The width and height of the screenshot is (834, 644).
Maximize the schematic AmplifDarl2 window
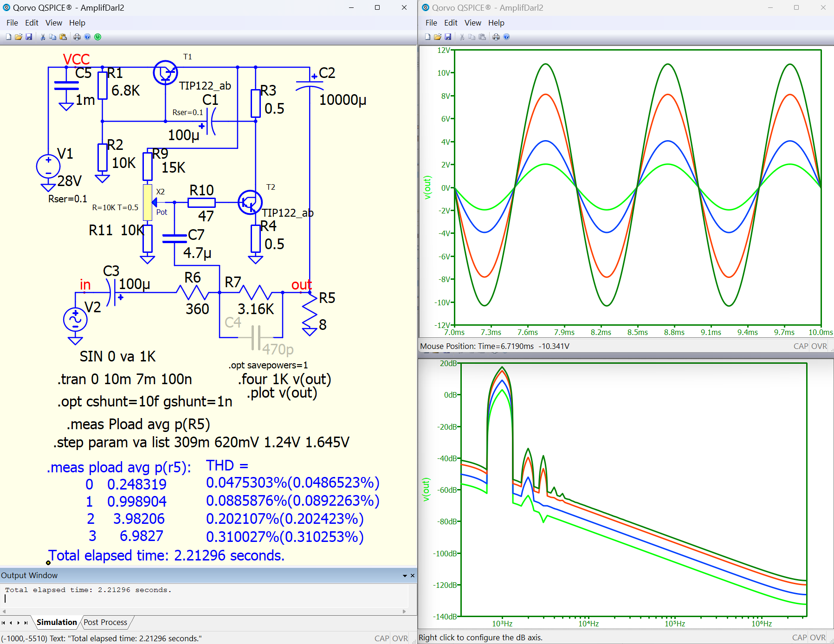[x=377, y=7]
